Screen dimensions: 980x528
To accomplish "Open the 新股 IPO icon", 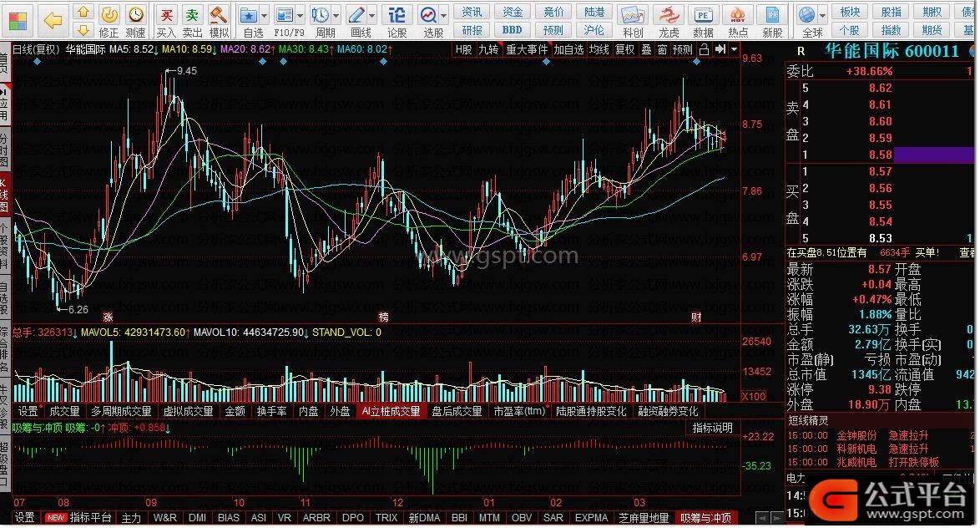I will 772,21.
